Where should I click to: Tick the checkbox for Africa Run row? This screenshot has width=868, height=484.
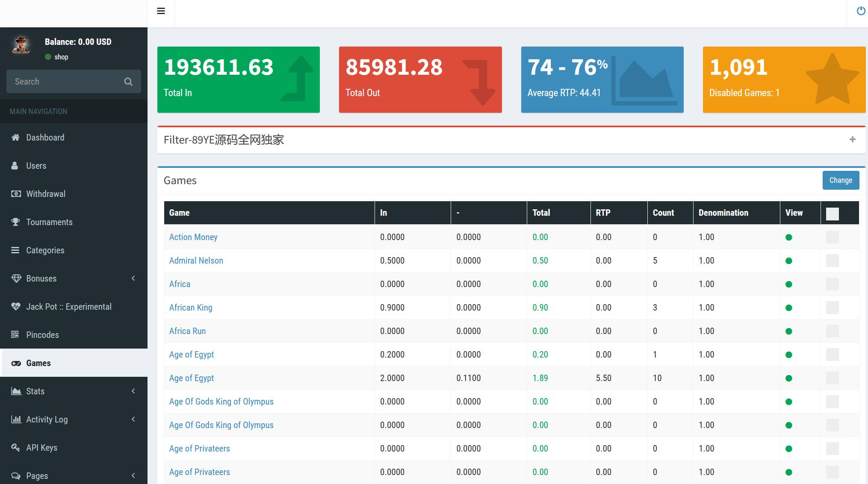832,331
